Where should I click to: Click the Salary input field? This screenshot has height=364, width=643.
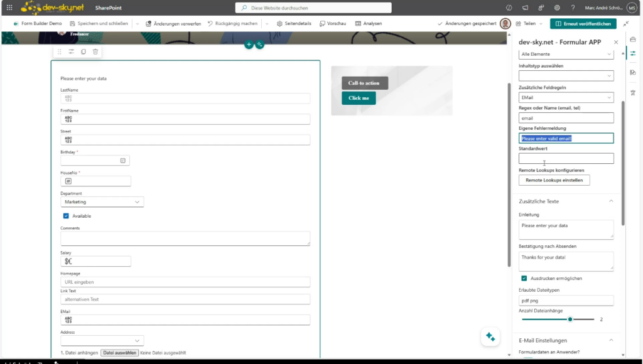[95, 262]
